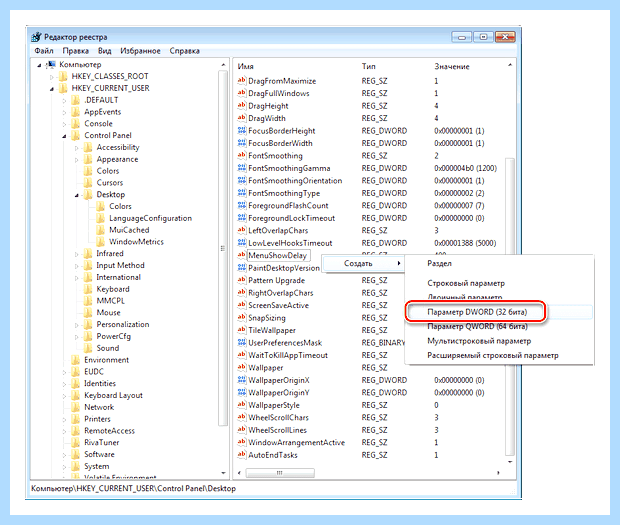Screen dimensions: 620x525
Task: Click the WindowMetrics folder icon
Action: (x=101, y=242)
